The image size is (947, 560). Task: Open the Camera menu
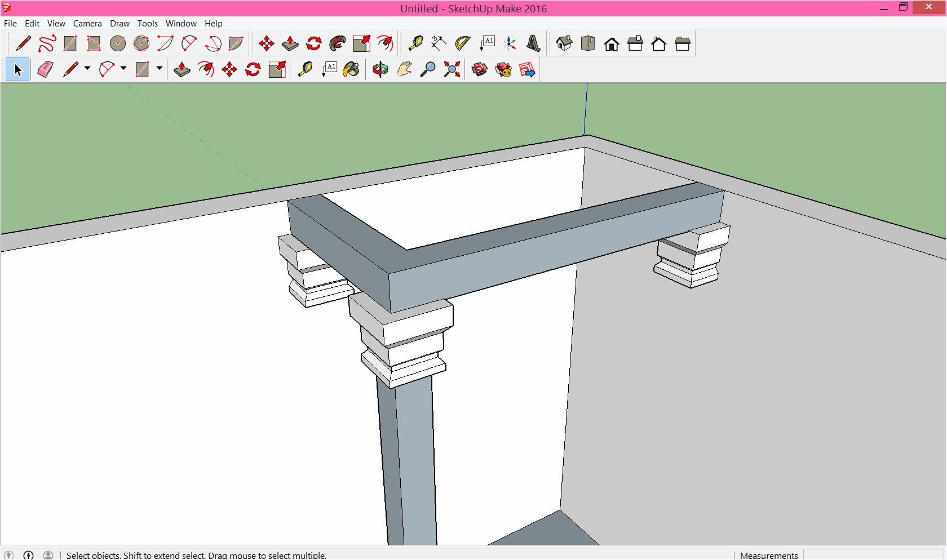click(87, 24)
